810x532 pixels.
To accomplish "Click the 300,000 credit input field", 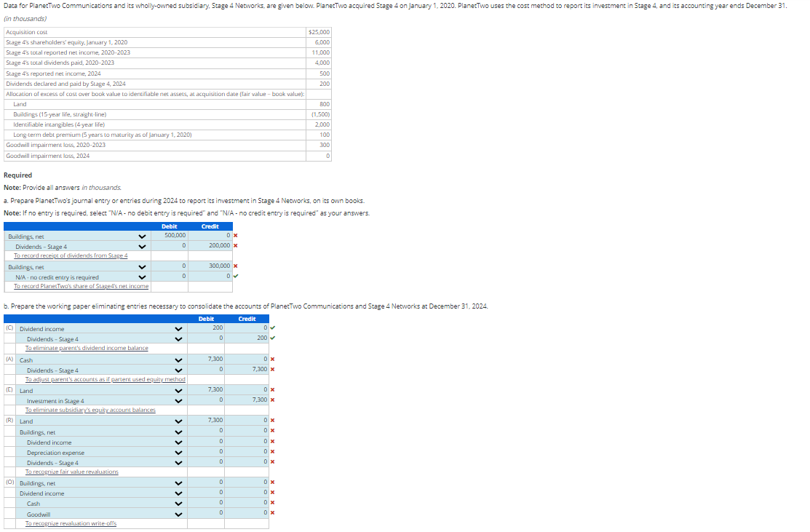I will point(210,266).
